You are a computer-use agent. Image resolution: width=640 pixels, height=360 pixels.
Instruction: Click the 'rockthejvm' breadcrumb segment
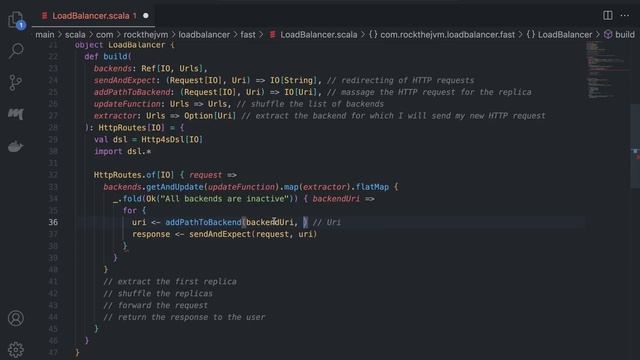[146, 35]
